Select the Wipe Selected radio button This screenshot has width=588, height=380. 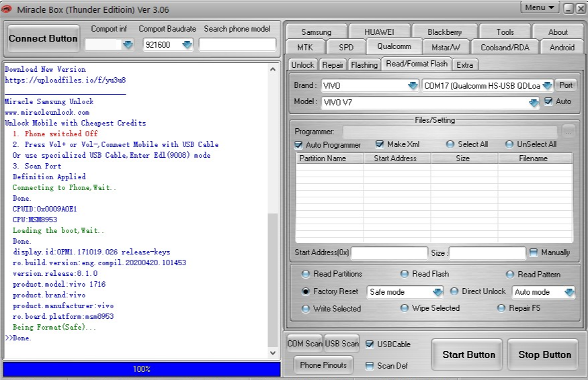[405, 308]
